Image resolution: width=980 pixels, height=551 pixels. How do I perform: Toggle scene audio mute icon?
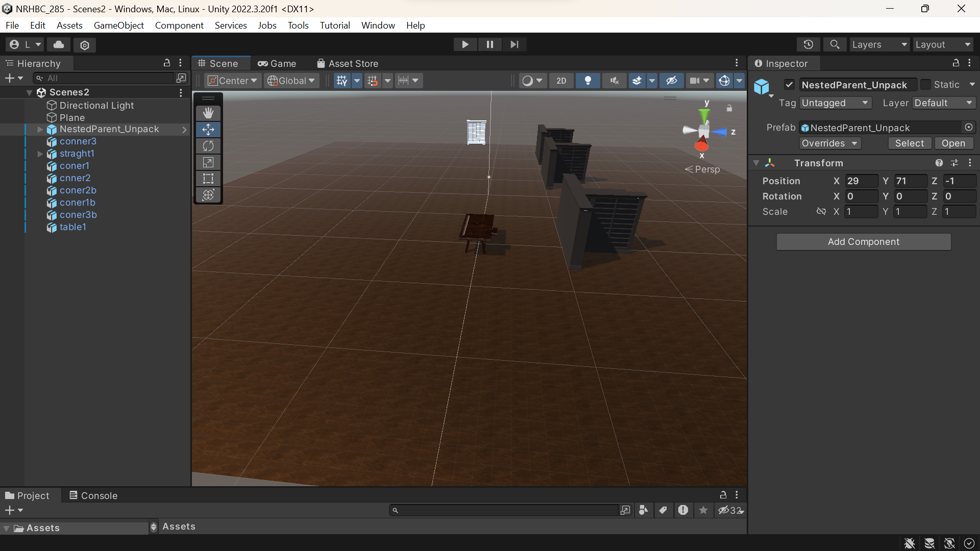point(615,81)
